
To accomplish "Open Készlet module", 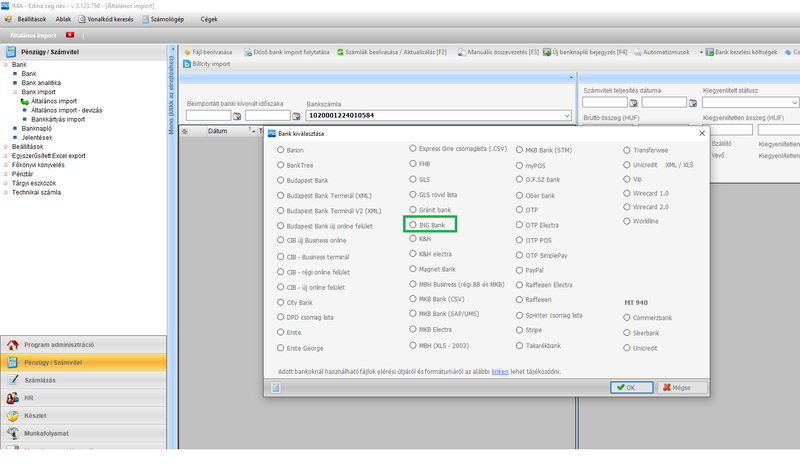I will pos(83,416).
